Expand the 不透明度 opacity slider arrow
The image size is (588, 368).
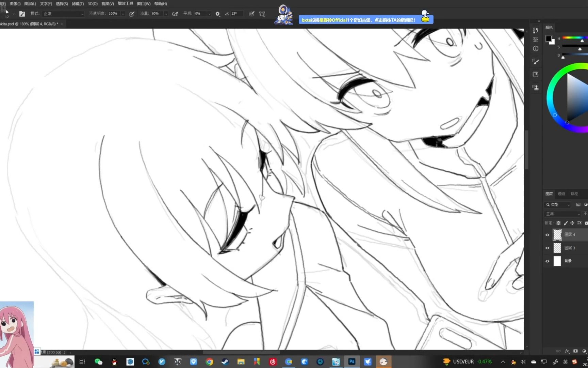point(123,14)
